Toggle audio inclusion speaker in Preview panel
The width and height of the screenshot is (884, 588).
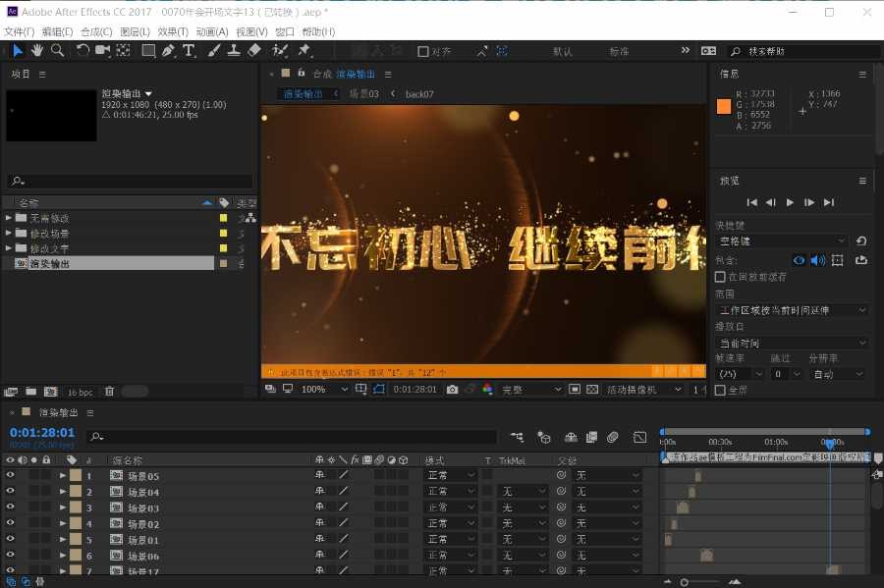[818, 260]
